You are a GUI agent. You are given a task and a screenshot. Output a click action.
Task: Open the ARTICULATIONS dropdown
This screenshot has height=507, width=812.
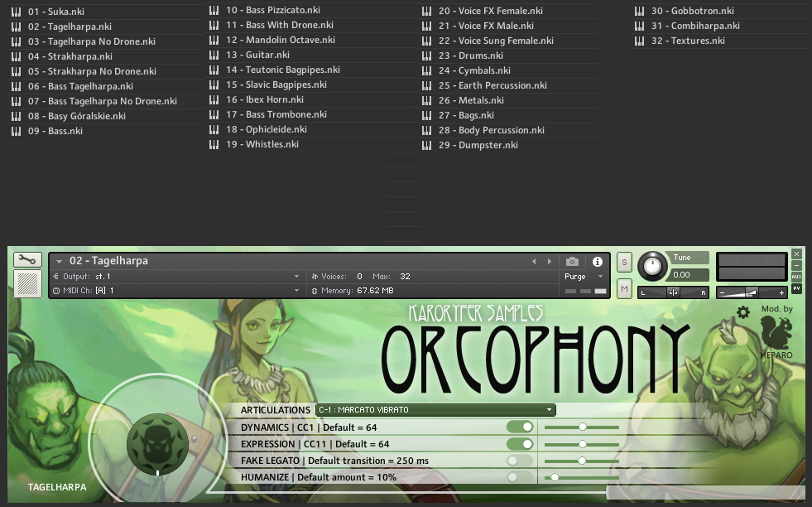(x=435, y=409)
